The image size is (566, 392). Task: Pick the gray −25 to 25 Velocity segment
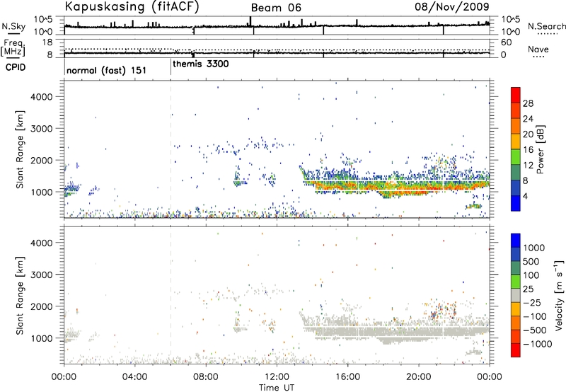coord(516,296)
